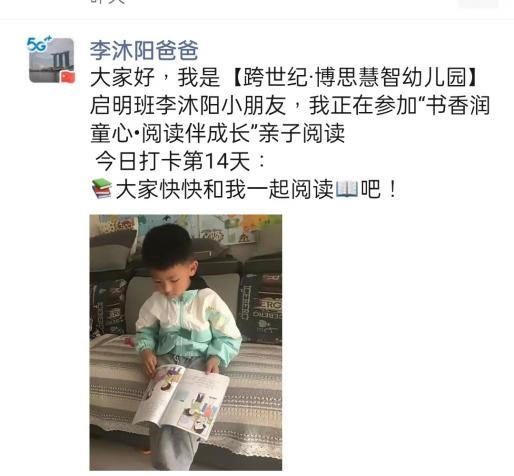Select the text 今日打卡第14天
The height and width of the screenshot is (476, 514).
[173, 162]
